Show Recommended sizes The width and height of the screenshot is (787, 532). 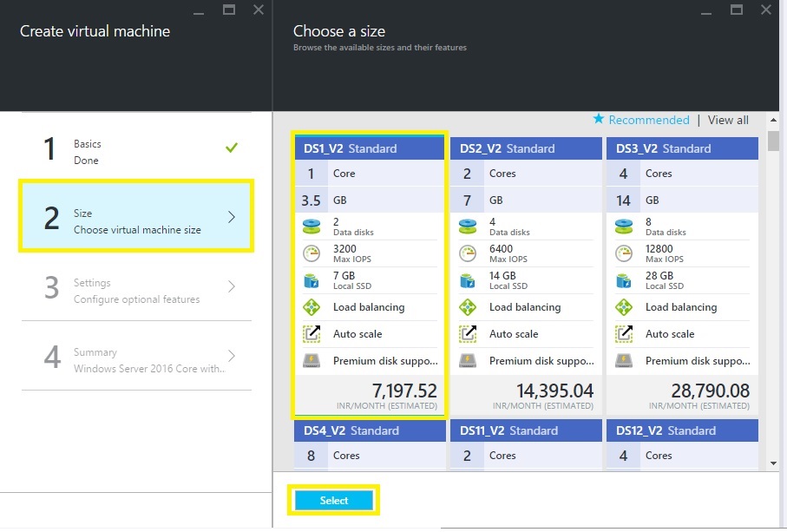[649, 120]
